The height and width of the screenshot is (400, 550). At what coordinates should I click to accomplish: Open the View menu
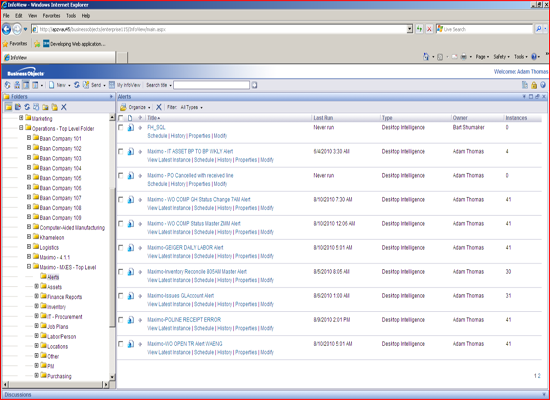coord(33,16)
